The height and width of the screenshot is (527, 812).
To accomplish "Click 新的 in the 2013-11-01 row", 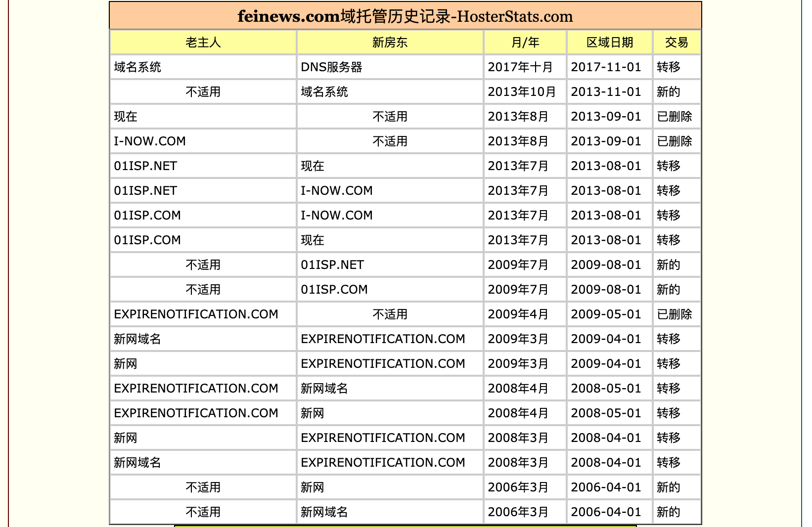I will [x=669, y=92].
